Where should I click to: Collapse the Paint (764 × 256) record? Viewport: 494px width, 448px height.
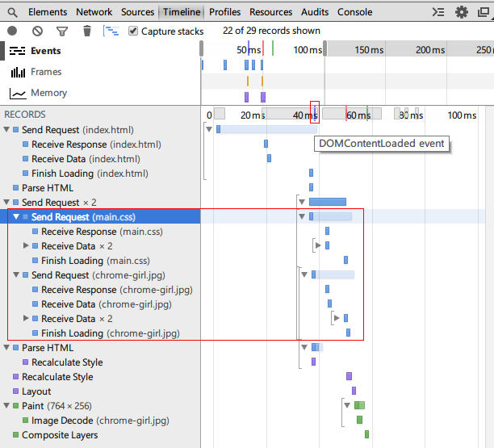tap(6, 405)
